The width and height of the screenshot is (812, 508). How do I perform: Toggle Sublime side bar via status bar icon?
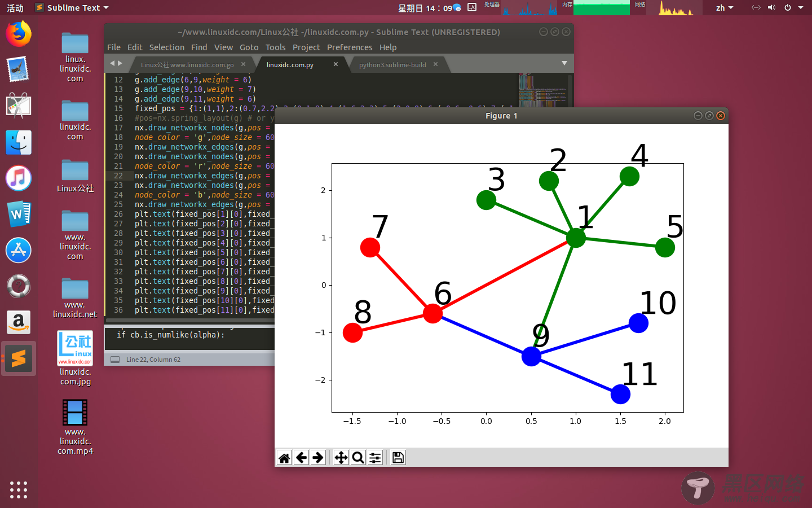pos(115,360)
